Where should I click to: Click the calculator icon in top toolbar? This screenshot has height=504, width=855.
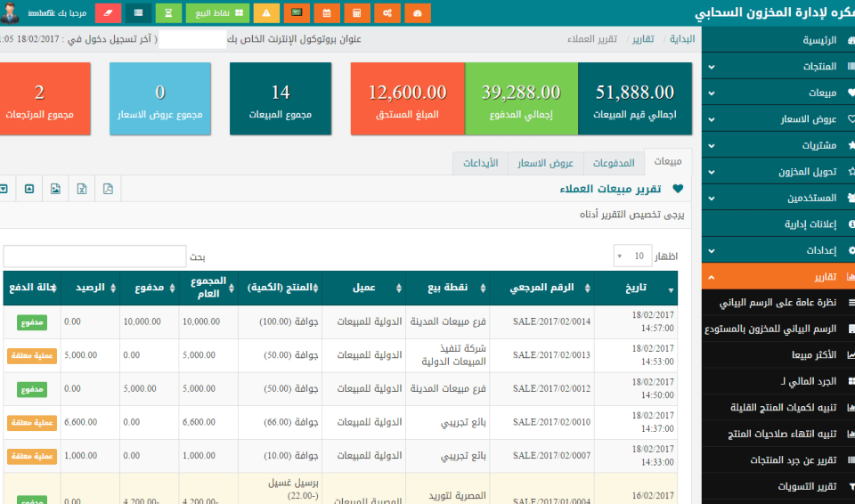click(357, 13)
